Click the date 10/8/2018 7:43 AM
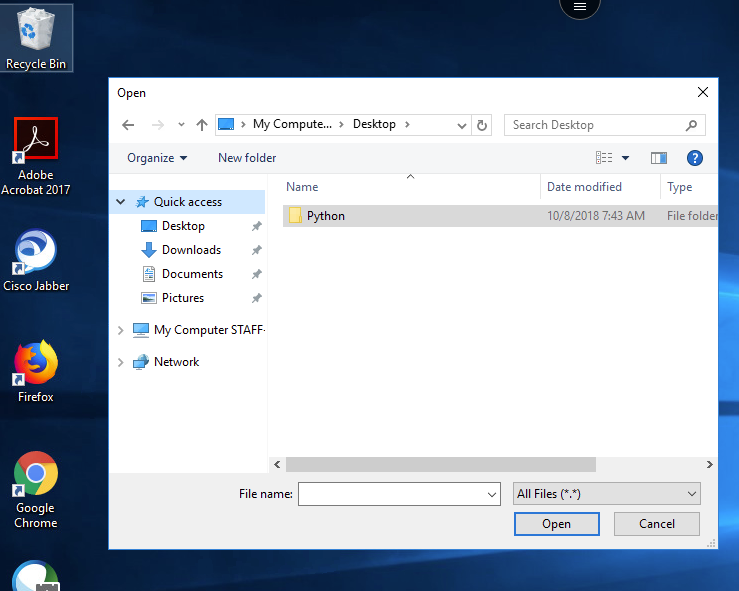The height and width of the screenshot is (591, 739). 596,216
